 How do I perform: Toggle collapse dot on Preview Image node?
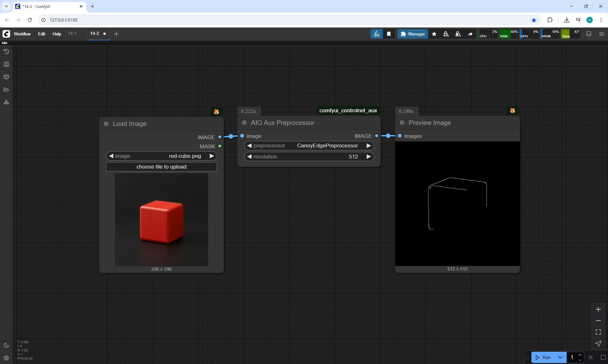[x=402, y=123]
